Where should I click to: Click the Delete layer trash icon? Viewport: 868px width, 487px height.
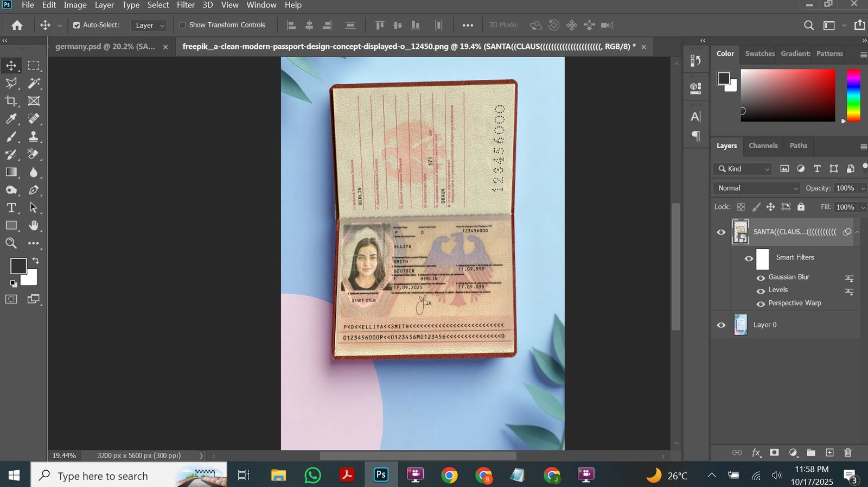pos(848,453)
